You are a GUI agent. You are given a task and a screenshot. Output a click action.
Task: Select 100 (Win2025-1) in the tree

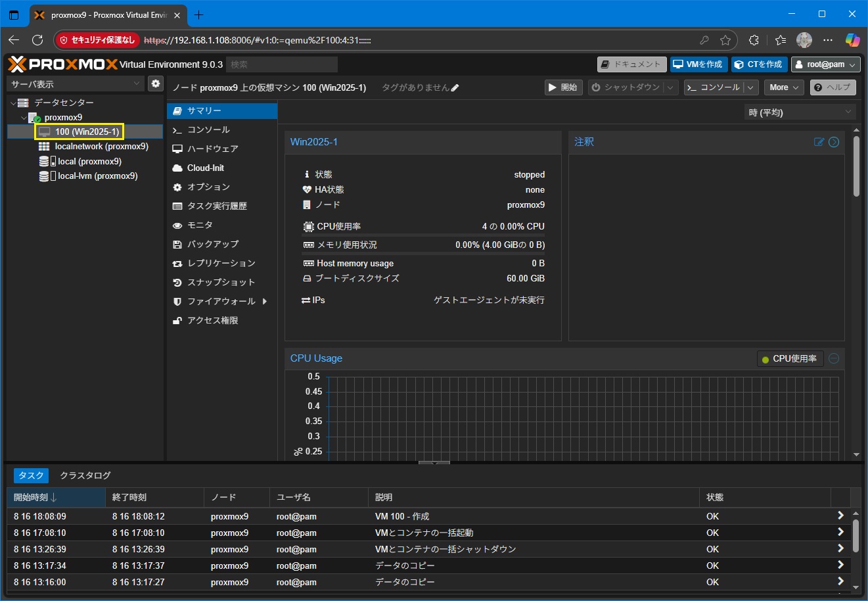pyautogui.click(x=85, y=132)
